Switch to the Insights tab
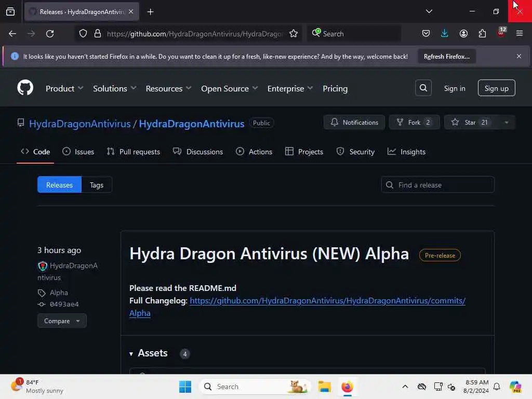The width and height of the screenshot is (532, 399). [x=406, y=152]
